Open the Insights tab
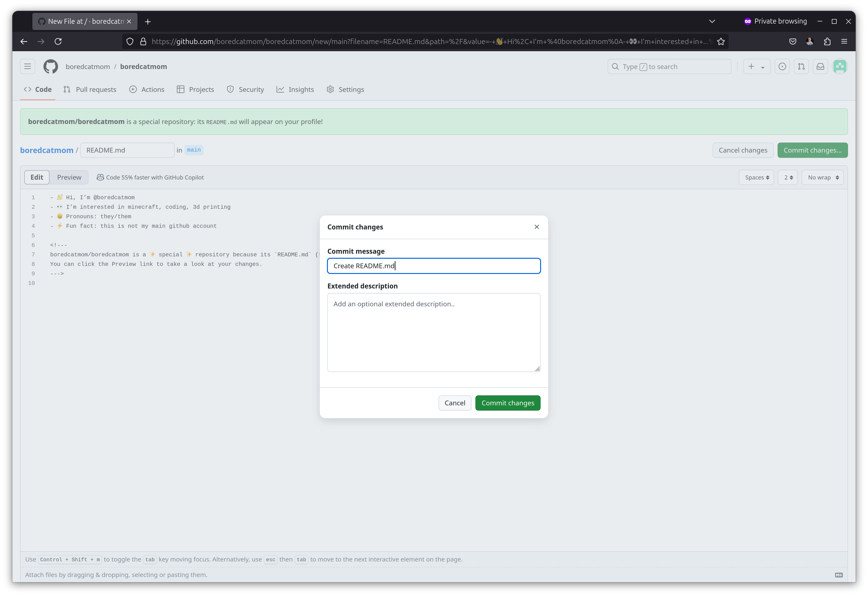Screen dimensions: 868x596 point(295,90)
